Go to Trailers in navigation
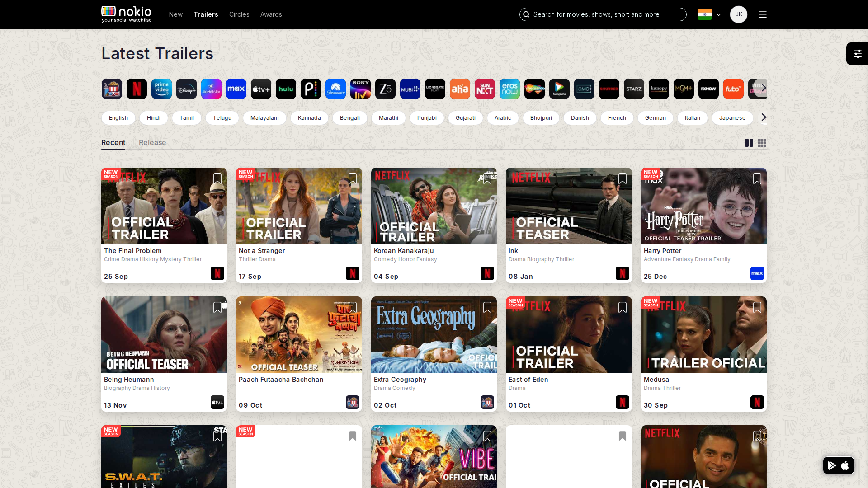The width and height of the screenshot is (868, 488). click(206, 14)
